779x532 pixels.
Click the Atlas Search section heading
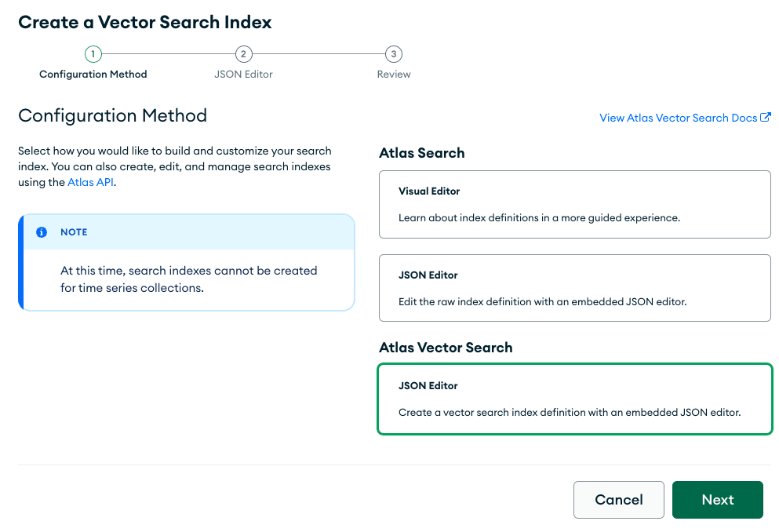[x=423, y=153]
